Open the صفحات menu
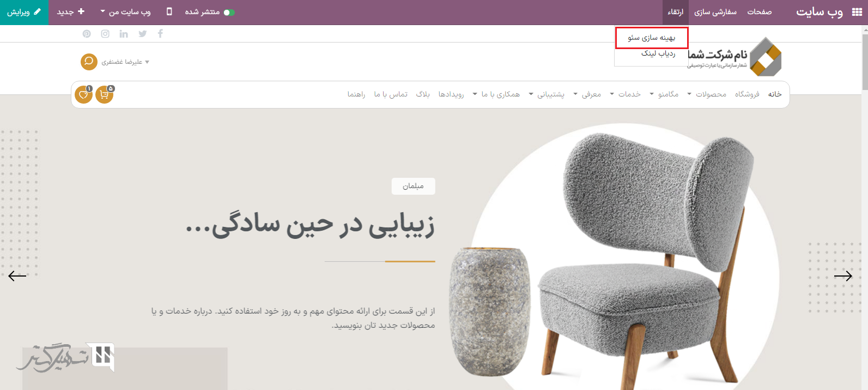Image resolution: width=868 pixels, height=390 pixels. [760, 12]
